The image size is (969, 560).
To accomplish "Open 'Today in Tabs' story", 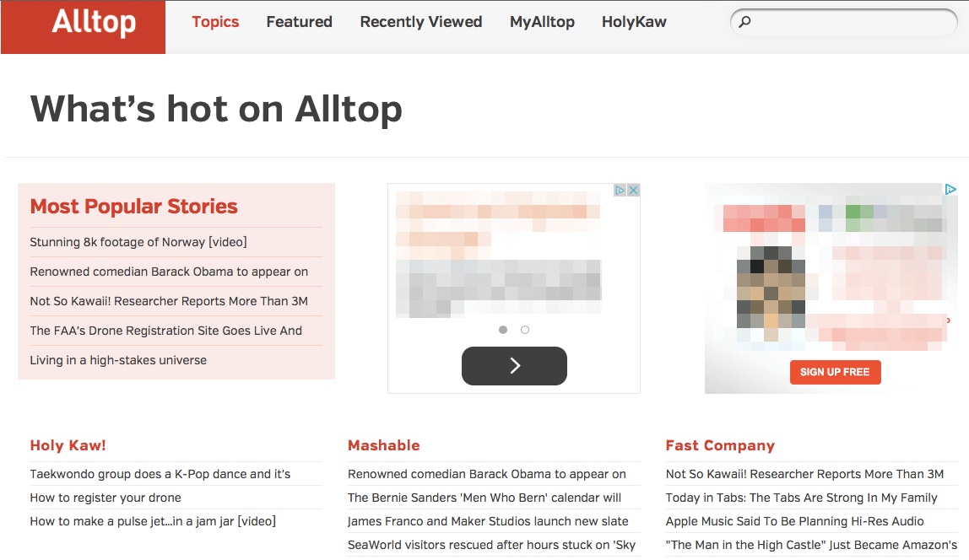I will [x=802, y=498].
